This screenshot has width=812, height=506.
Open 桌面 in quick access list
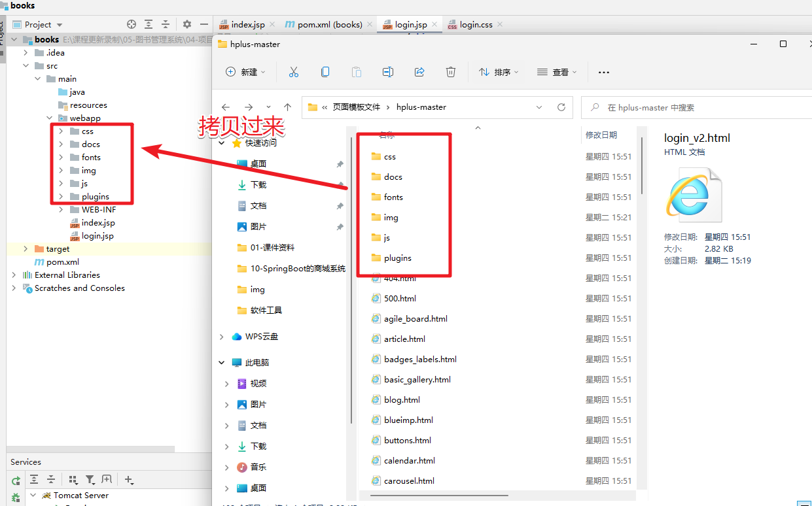[258, 164]
